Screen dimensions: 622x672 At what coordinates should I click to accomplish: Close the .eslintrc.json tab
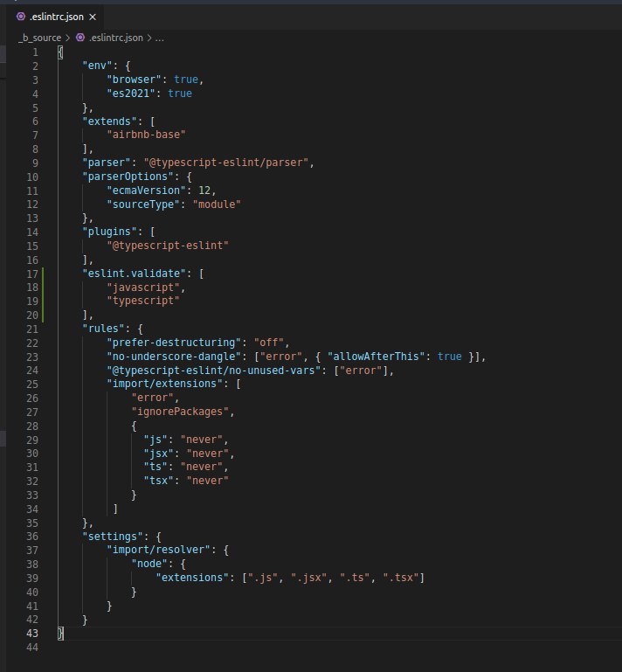pos(93,17)
